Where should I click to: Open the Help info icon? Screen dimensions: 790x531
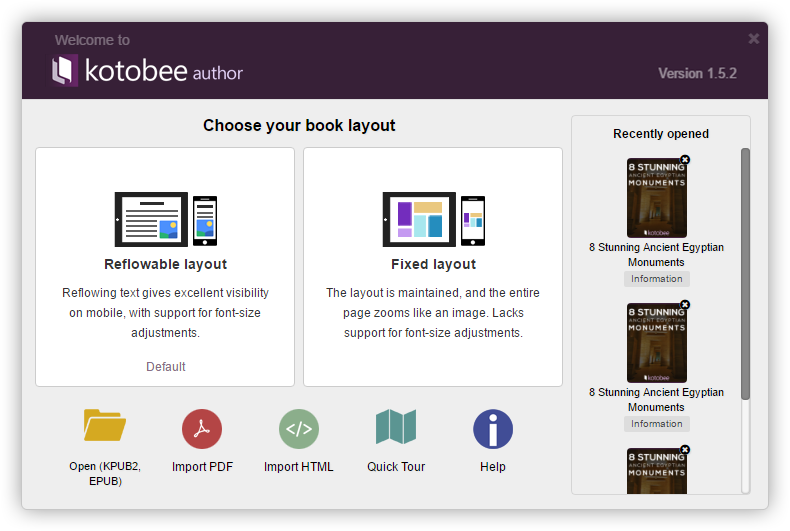point(493,429)
